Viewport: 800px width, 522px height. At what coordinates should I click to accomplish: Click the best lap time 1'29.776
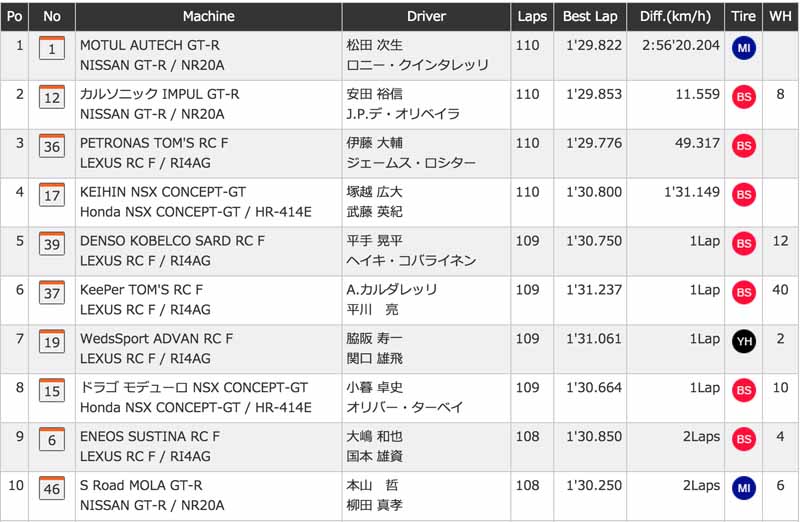594,143
